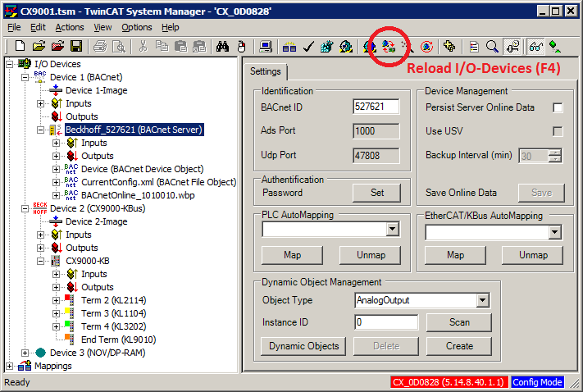
Task: Toggle the Use USV checkbox
Action: point(558,131)
